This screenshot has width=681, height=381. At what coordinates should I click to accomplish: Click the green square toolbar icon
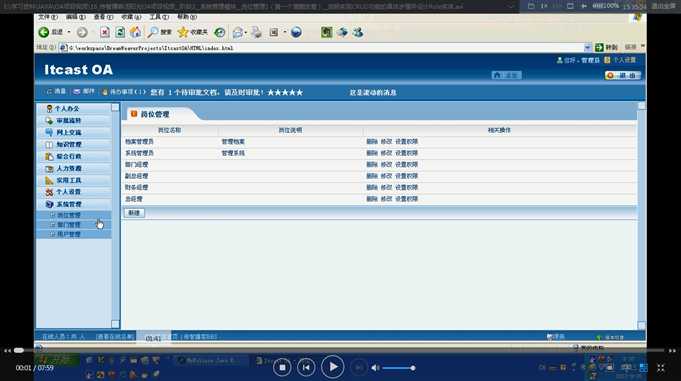[x=326, y=32]
